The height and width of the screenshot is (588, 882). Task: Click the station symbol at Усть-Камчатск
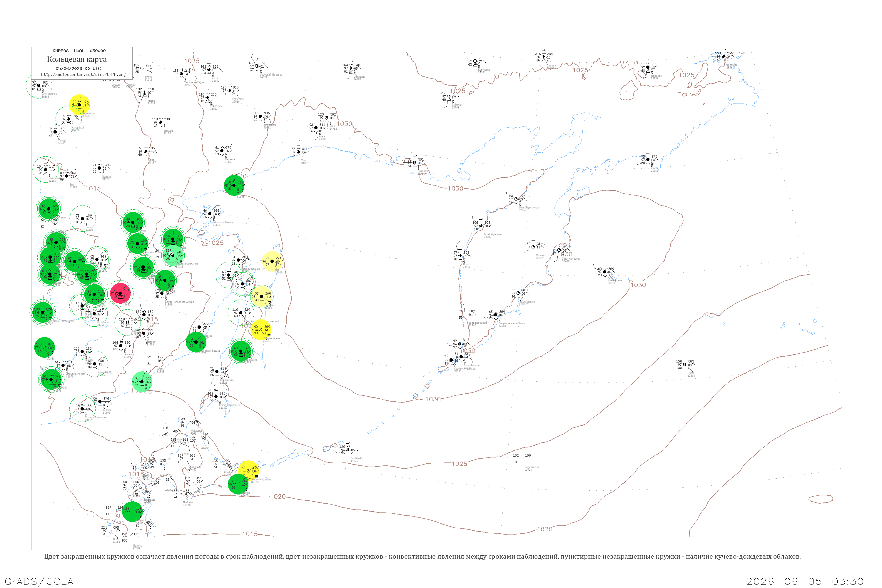click(x=559, y=250)
